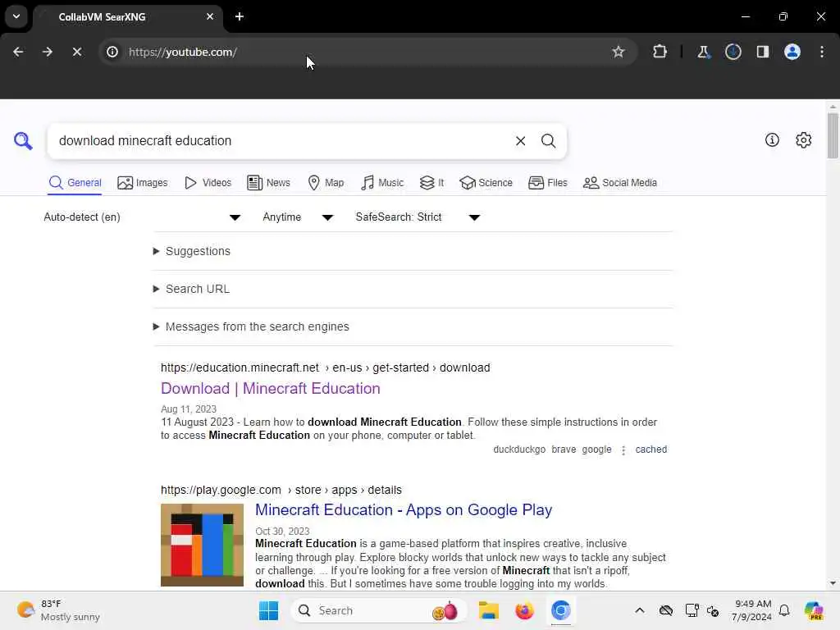The image size is (840, 630).
Task: Open the Chrome three-dot menu
Action: coord(822,52)
